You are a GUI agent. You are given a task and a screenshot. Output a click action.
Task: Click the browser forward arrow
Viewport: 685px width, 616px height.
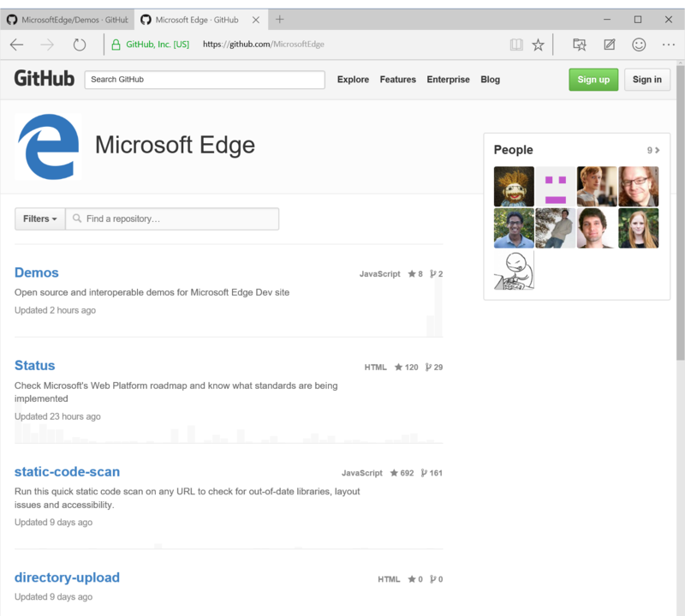pyautogui.click(x=47, y=45)
